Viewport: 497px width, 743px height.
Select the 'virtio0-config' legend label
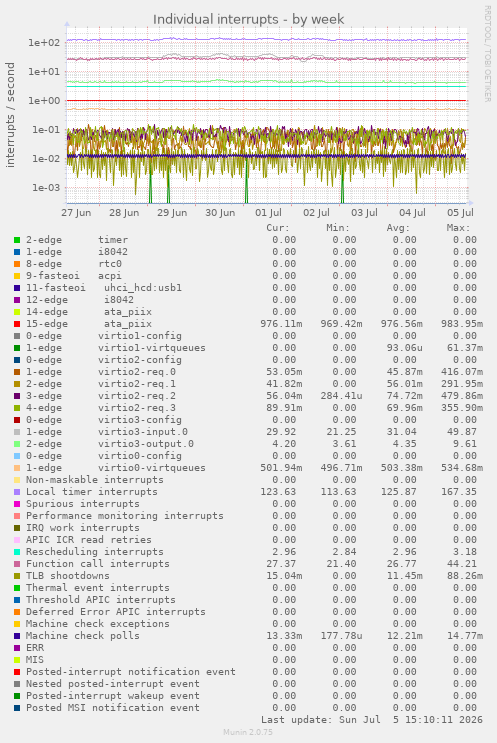tap(140, 456)
